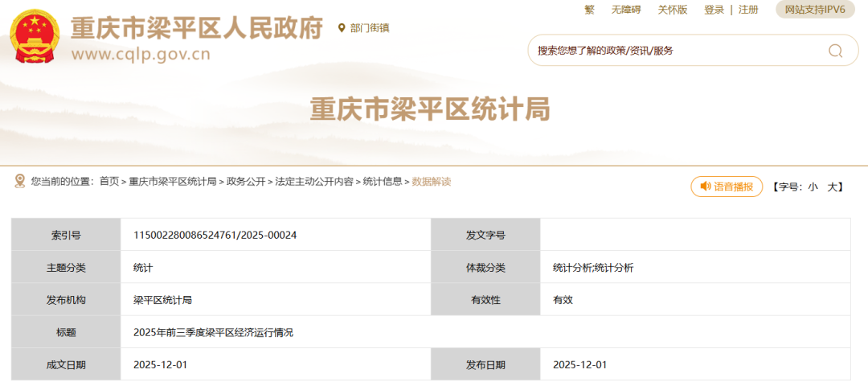Open 法定主动公开内容 breadcrumb link
This screenshot has width=868, height=386.
coord(314,182)
